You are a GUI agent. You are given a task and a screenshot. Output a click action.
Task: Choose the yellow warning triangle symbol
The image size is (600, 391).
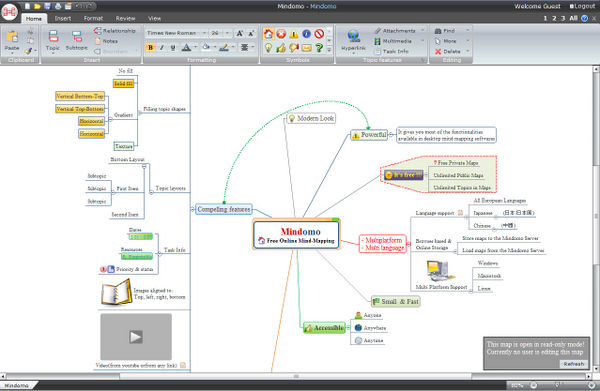293,34
